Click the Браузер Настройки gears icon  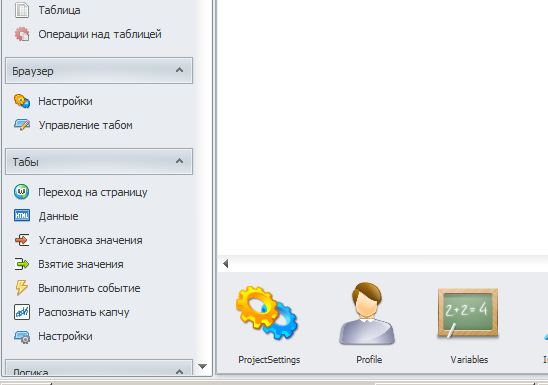point(22,101)
